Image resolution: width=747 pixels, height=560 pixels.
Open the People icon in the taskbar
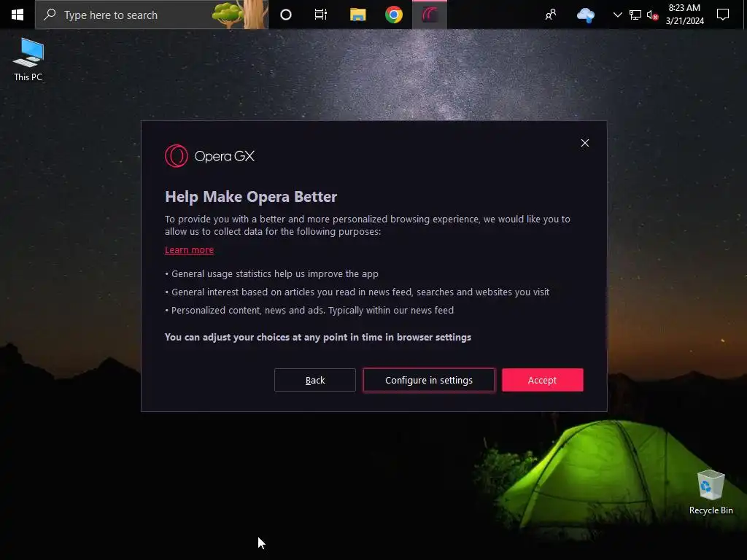(551, 15)
